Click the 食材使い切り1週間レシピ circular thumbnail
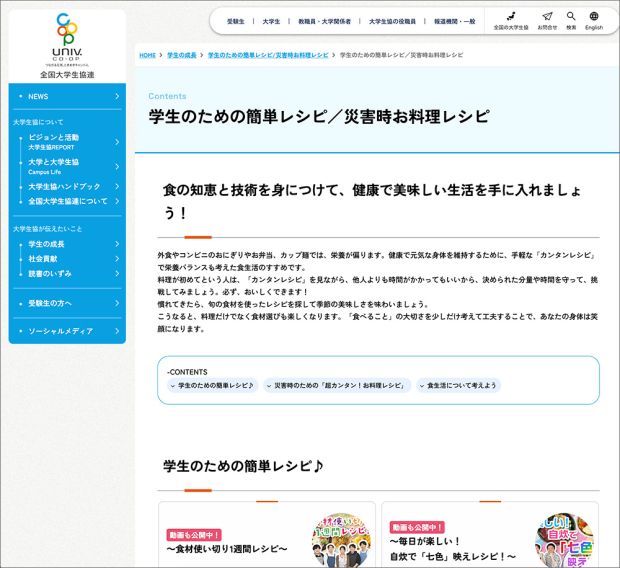Screen dimensions: 620x568 341,540
